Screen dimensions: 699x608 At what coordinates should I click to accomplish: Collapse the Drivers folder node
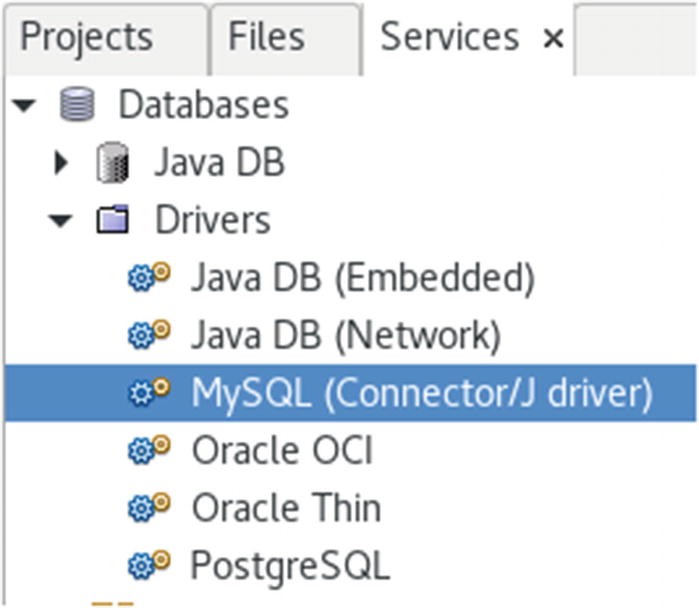coord(61,220)
